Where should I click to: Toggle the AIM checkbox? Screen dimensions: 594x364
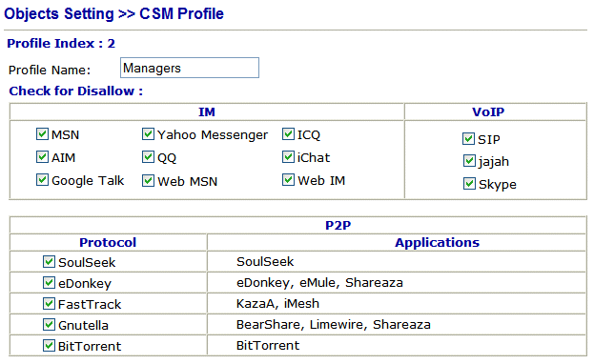click(x=42, y=157)
